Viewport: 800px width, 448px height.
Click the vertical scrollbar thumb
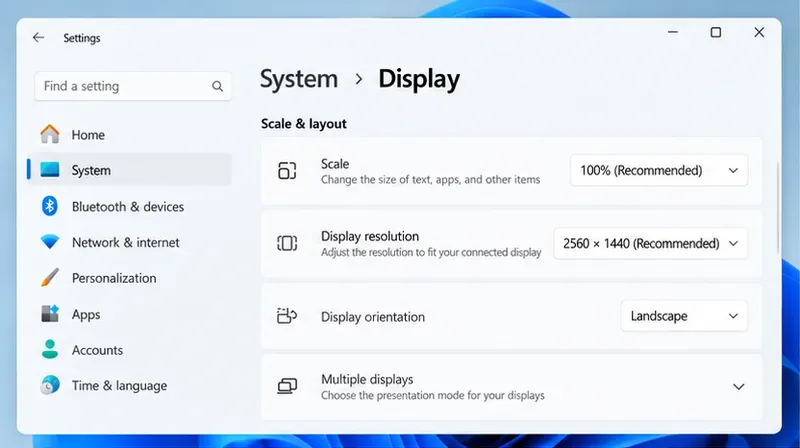(x=778, y=208)
